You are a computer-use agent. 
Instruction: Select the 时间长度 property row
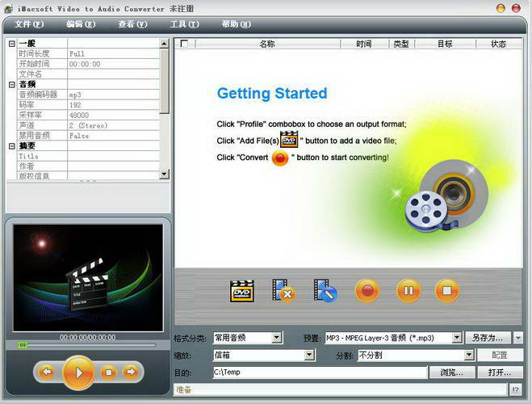pos(88,53)
